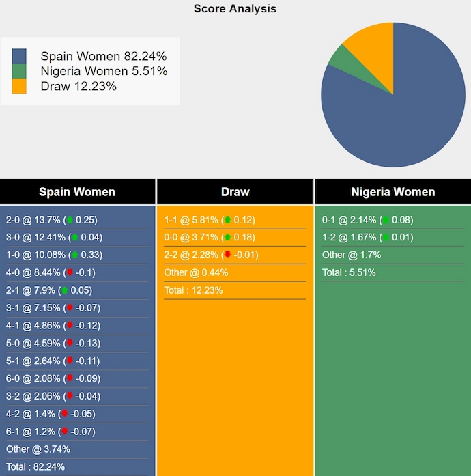Select the Nigeria Women column header
Viewport: 471px width, 476px height.
coord(392,192)
